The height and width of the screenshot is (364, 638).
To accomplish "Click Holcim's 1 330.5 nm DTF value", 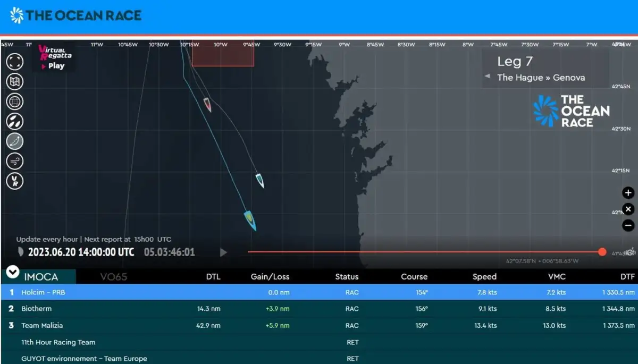I will pos(618,292).
